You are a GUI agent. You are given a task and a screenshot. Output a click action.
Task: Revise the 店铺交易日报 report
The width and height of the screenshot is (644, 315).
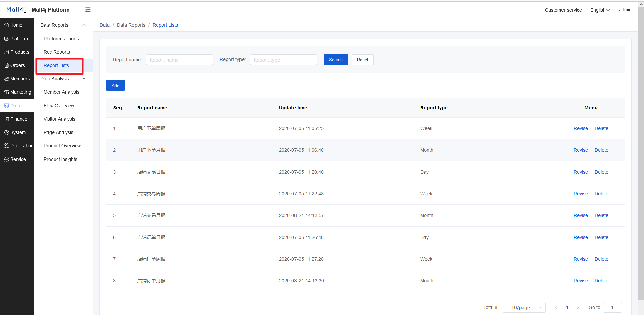pos(581,172)
